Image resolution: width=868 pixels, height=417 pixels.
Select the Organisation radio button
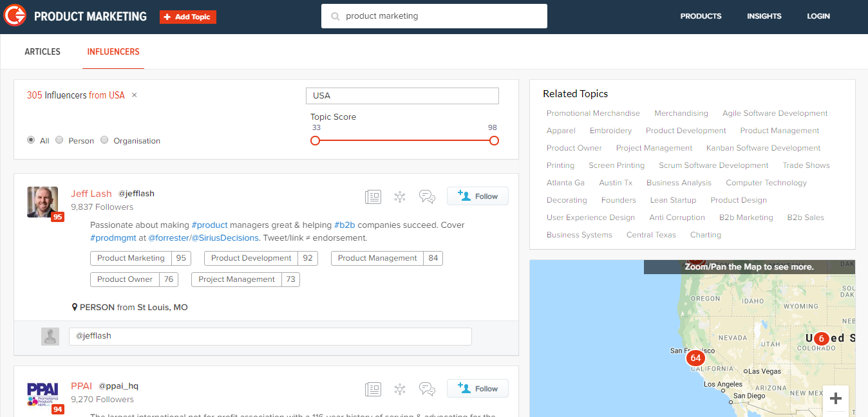pos(104,140)
